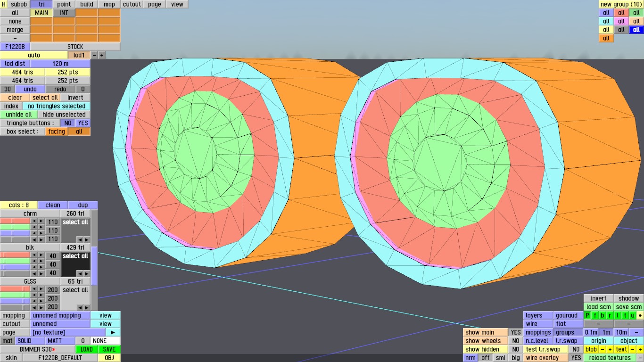Open the NONE material option field
This screenshot has width=644, height=362.
point(106,341)
